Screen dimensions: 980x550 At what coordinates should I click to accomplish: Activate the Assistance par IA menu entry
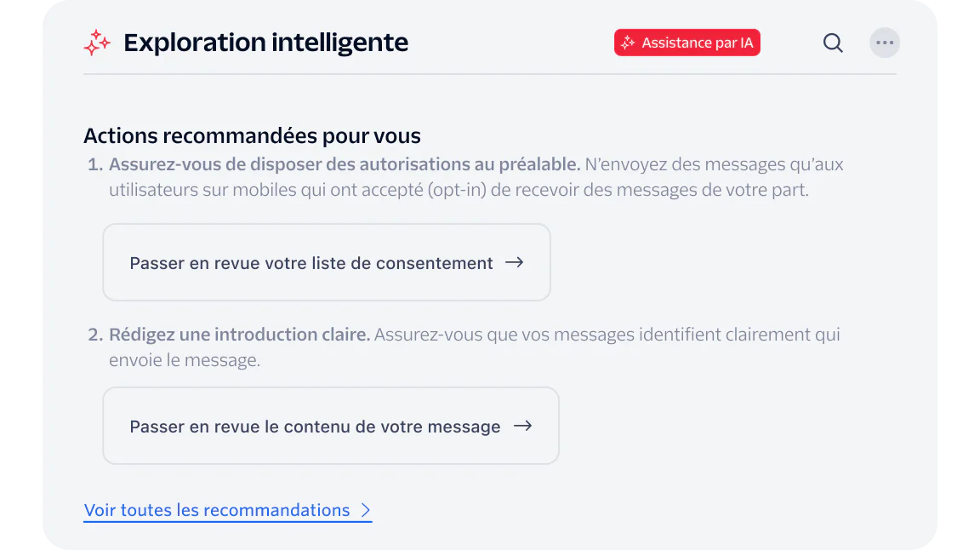point(687,42)
